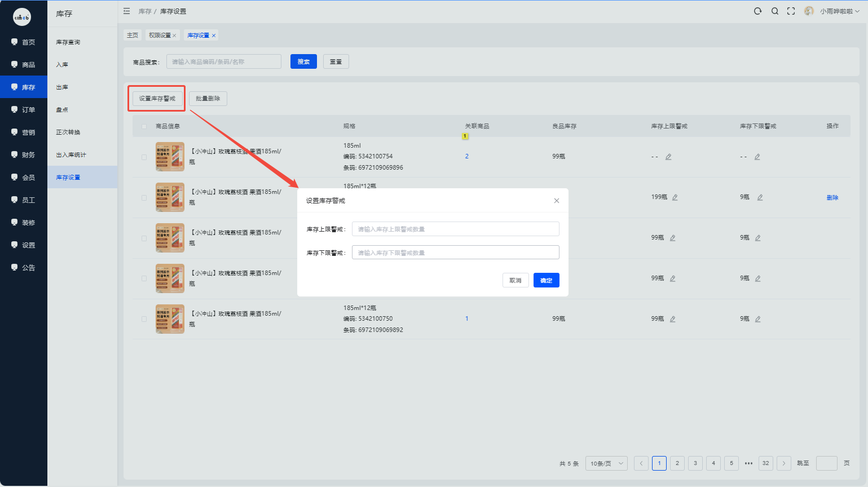This screenshot has height=487, width=868.
Task: Collapse the sidebar with the menu fold icon
Action: pyautogui.click(x=127, y=11)
